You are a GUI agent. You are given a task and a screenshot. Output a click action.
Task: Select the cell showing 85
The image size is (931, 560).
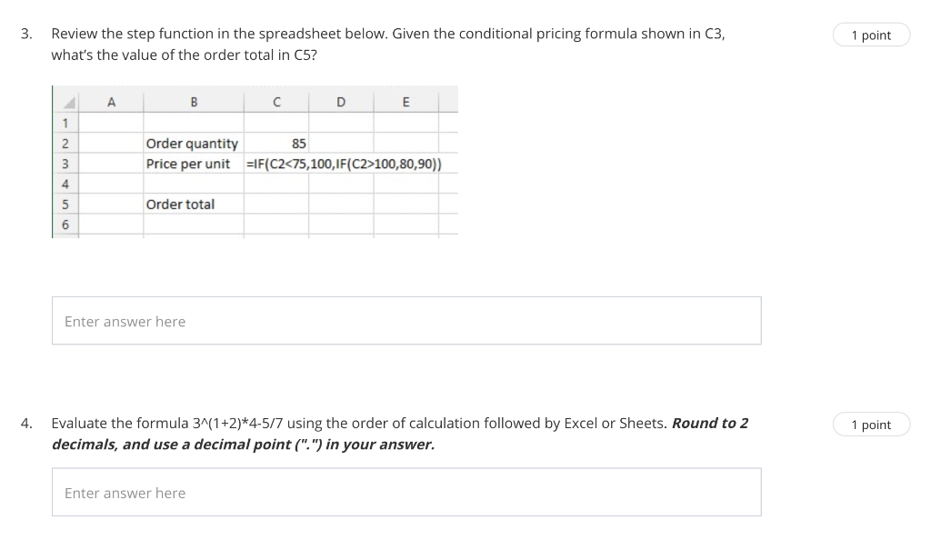[276, 143]
